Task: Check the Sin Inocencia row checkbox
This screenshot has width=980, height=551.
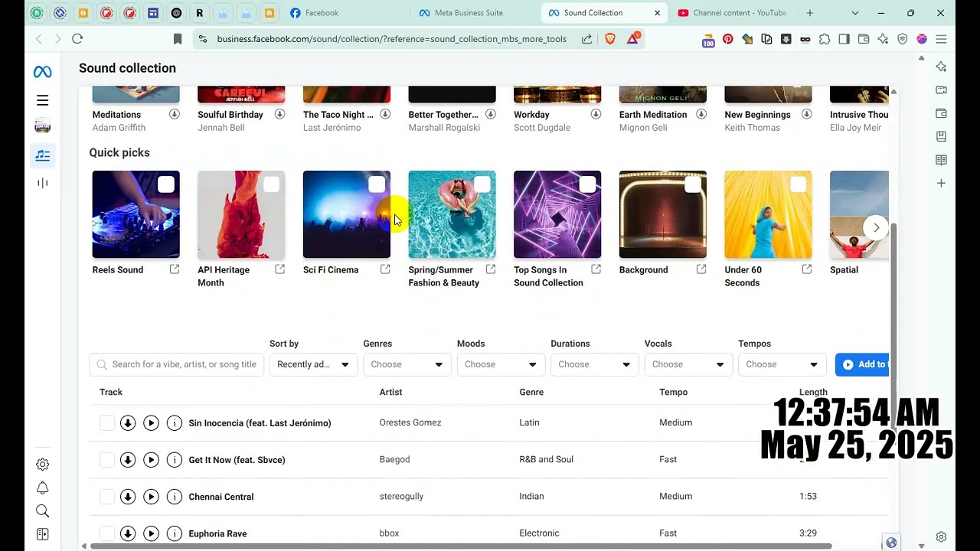Action: (x=107, y=422)
